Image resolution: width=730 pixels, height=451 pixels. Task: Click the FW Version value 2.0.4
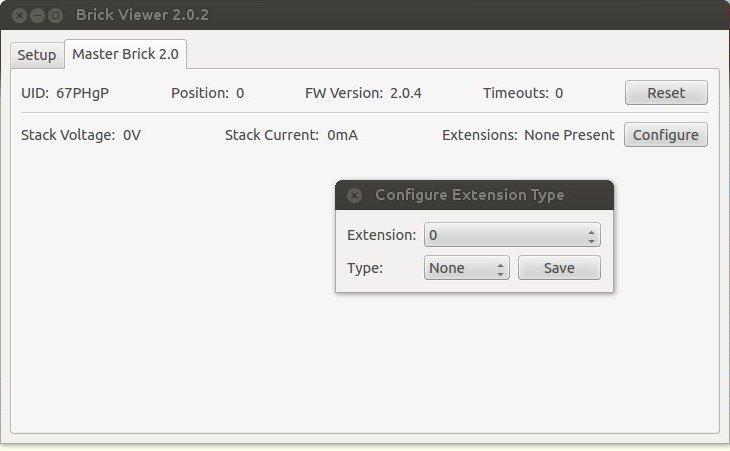pos(405,93)
